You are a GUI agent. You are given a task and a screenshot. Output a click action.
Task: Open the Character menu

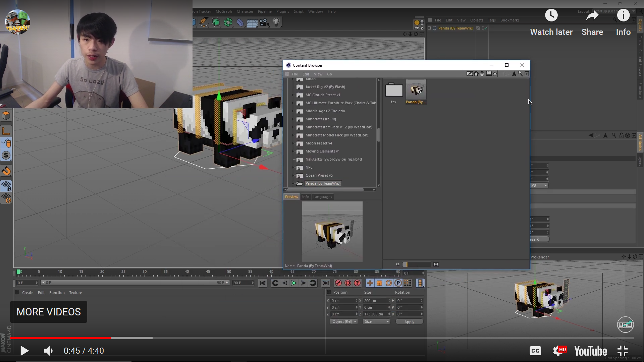[245, 11]
